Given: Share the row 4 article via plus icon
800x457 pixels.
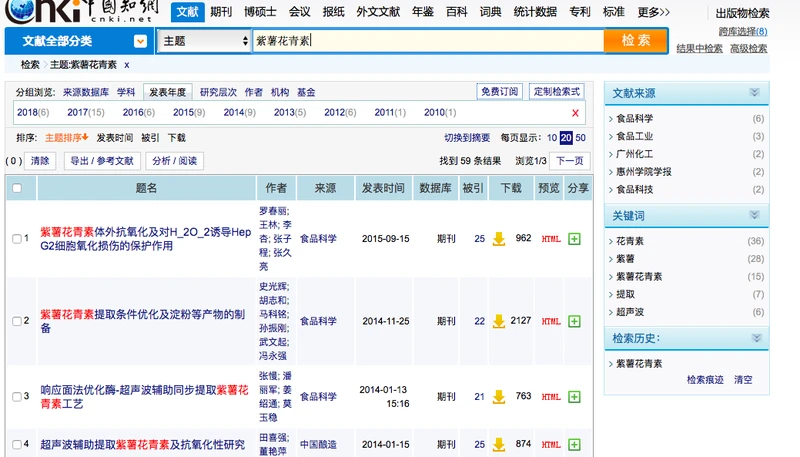Looking at the screenshot, I should (x=574, y=445).
